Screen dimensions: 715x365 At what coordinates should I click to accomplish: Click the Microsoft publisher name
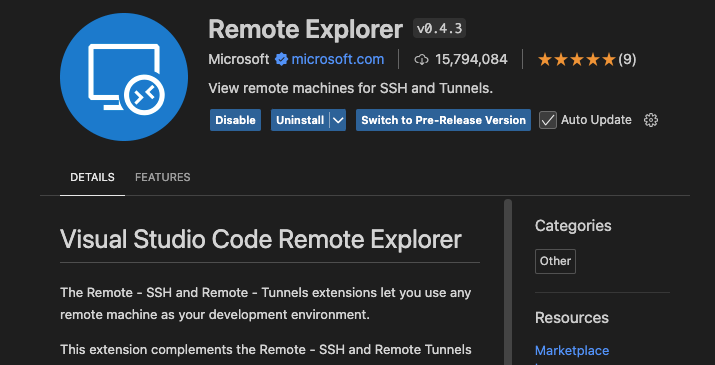(x=238, y=59)
